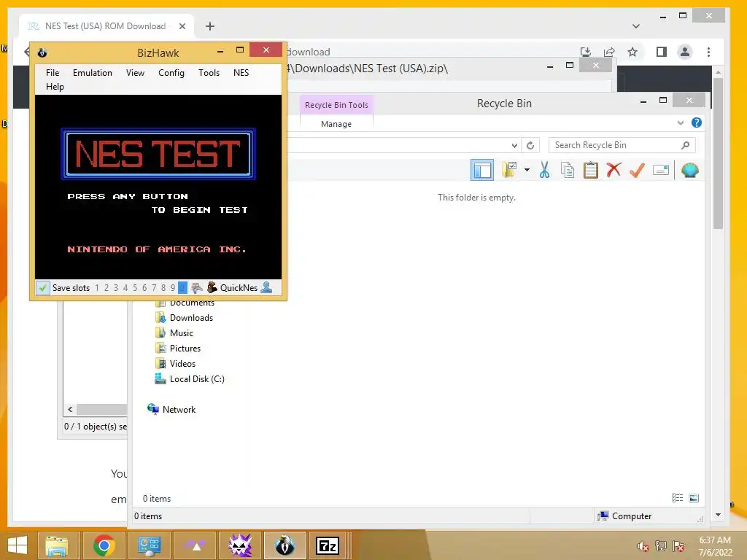
Task: Select save slot 4 in BizHawk
Action: [x=125, y=287]
